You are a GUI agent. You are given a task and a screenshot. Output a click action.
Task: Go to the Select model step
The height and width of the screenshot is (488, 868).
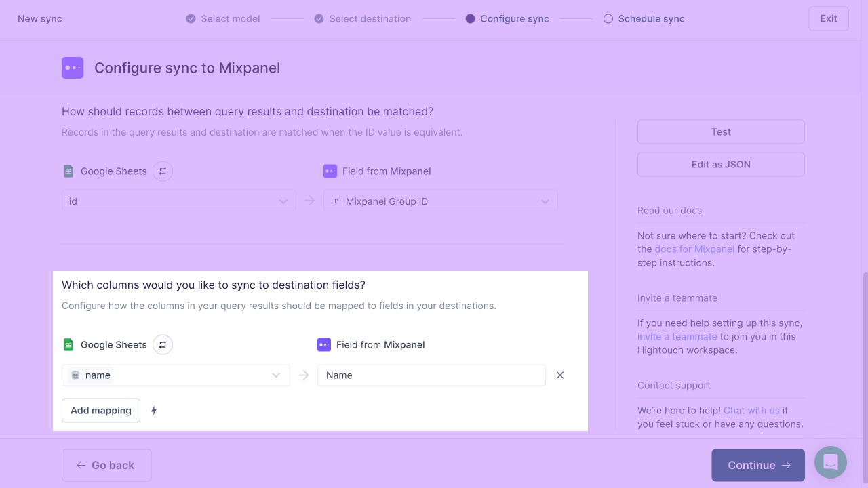point(223,19)
